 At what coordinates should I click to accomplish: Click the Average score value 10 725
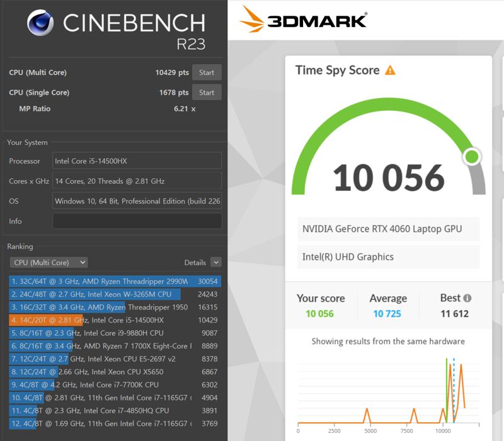[x=387, y=314]
